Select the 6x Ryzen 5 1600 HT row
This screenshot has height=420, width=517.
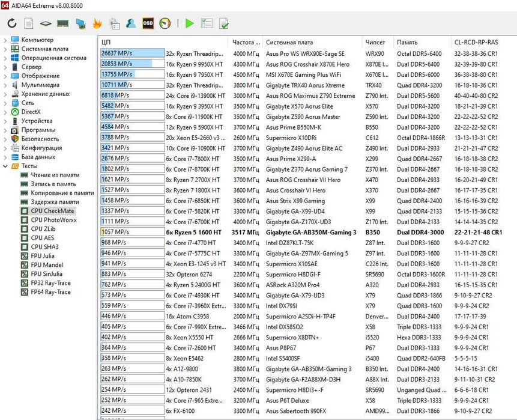301,233
